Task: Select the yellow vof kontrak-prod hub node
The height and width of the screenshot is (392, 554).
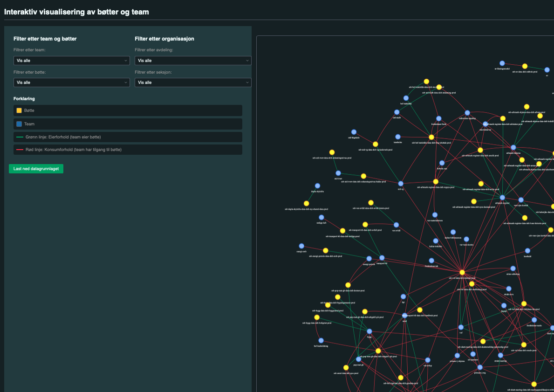Action: coord(462,272)
